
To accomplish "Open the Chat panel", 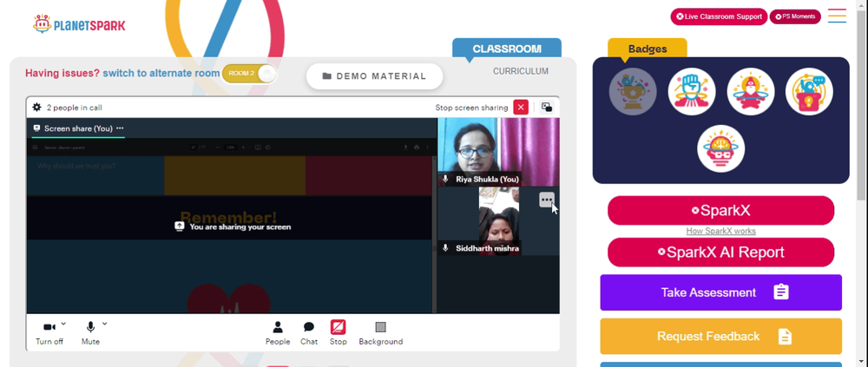I will [x=309, y=334].
